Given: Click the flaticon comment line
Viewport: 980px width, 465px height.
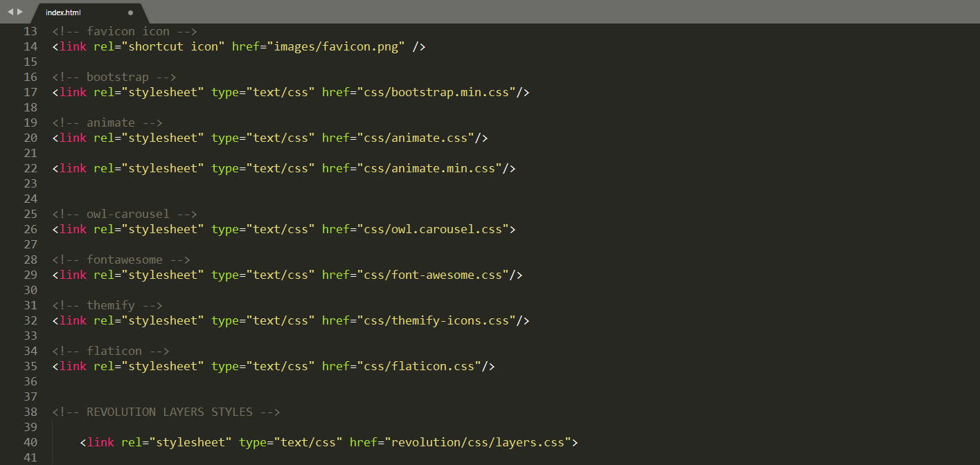Looking at the screenshot, I should click(x=111, y=351).
